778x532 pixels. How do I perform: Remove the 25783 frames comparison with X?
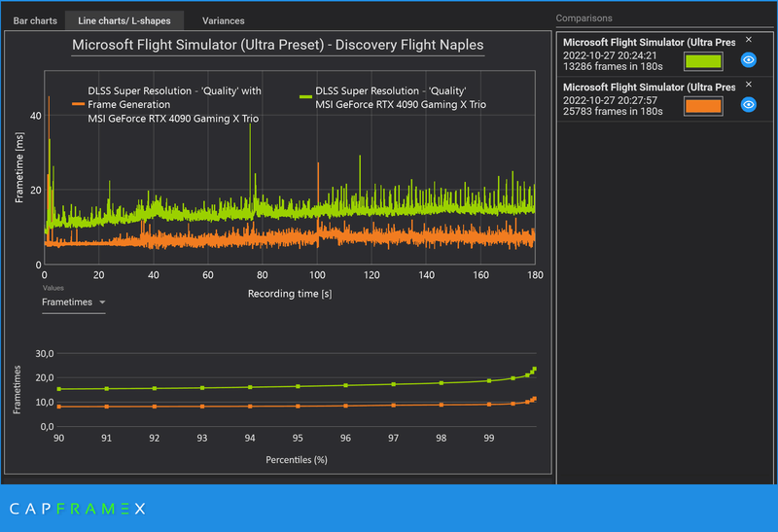pyautogui.click(x=749, y=85)
